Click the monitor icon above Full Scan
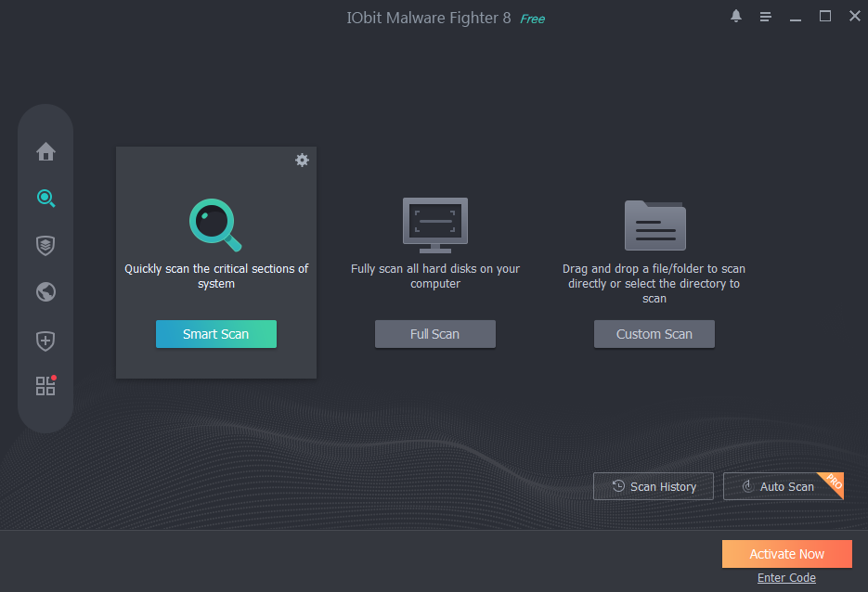Viewport: 868px width, 592px height. (x=435, y=225)
